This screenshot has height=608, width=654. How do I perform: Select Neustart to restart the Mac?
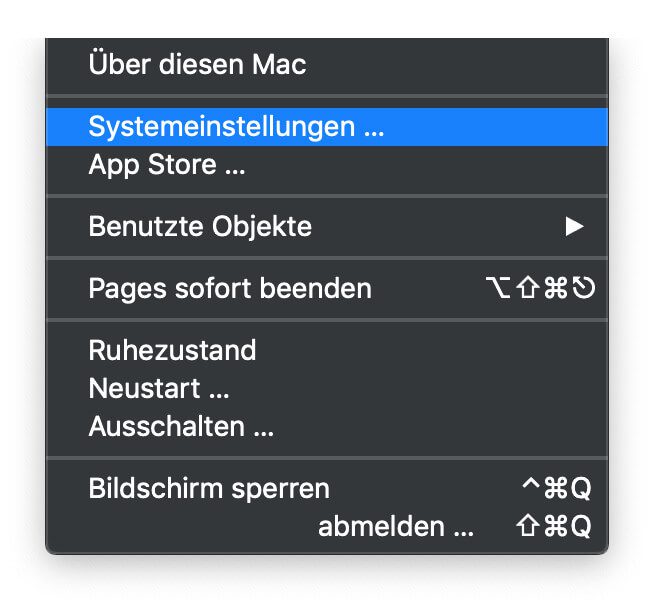[x=158, y=388]
